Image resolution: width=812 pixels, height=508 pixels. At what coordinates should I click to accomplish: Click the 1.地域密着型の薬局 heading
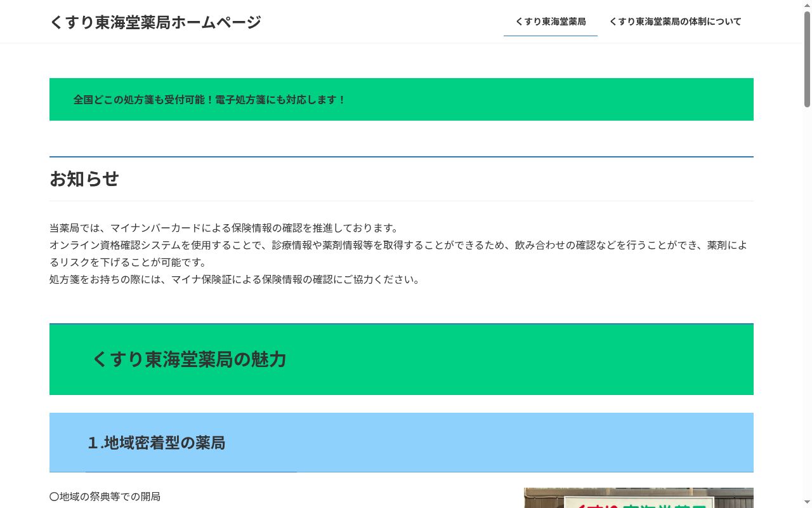coord(402,443)
